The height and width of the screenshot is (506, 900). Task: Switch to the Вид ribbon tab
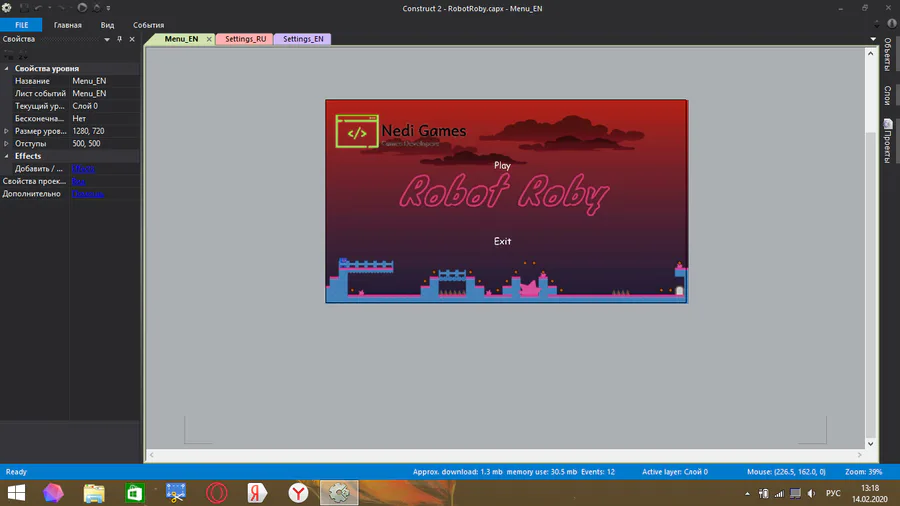(107, 25)
